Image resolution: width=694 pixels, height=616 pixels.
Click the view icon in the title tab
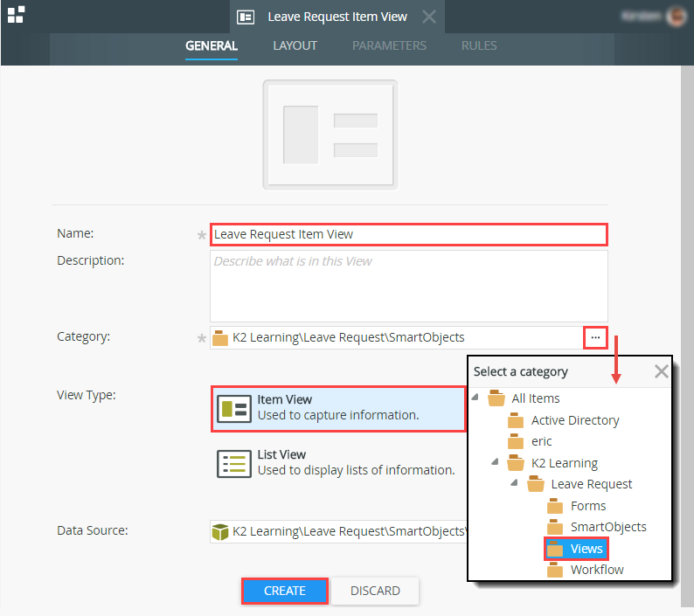pyautogui.click(x=246, y=17)
